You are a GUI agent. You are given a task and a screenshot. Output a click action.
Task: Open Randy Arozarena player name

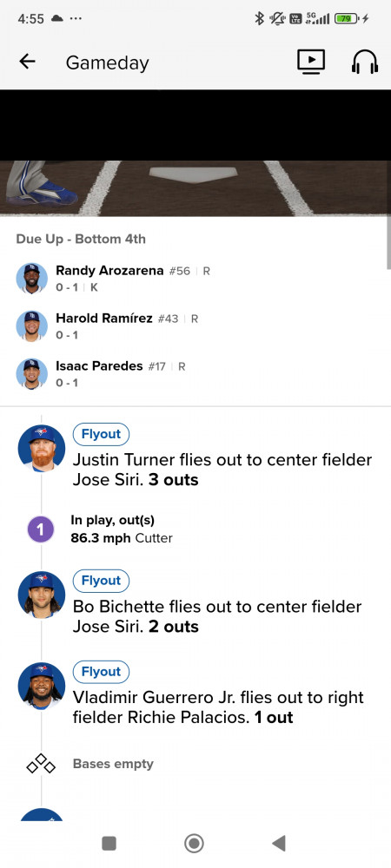click(109, 271)
